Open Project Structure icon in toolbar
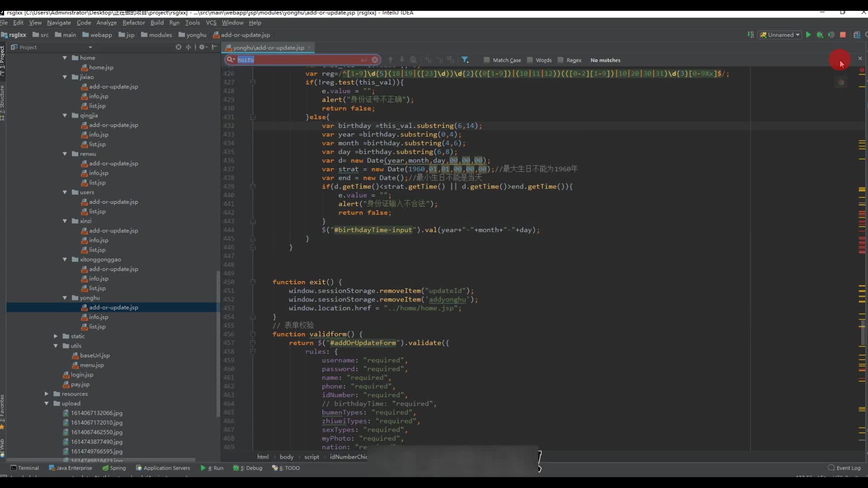 [857, 35]
